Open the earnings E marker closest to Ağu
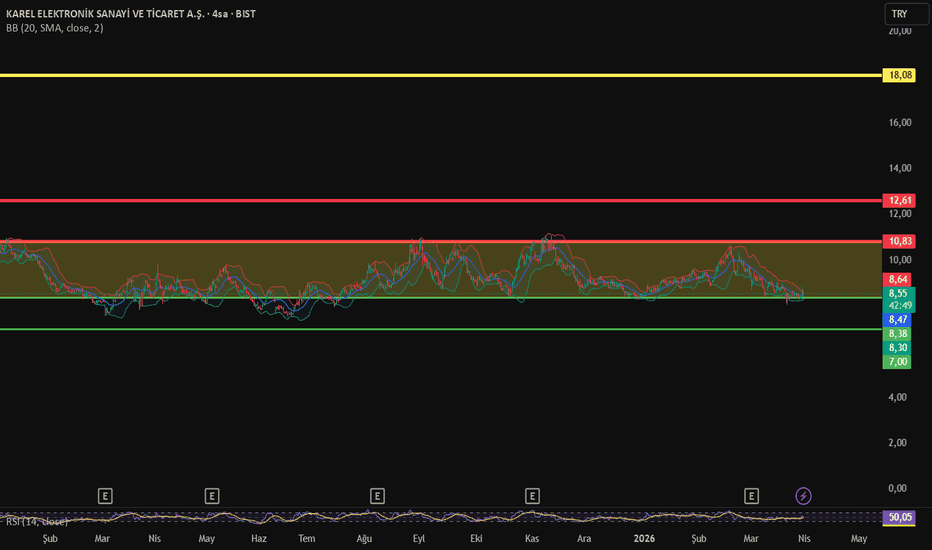Image resolution: width=932 pixels, height=550 pixels. click(x=377, y=496)
